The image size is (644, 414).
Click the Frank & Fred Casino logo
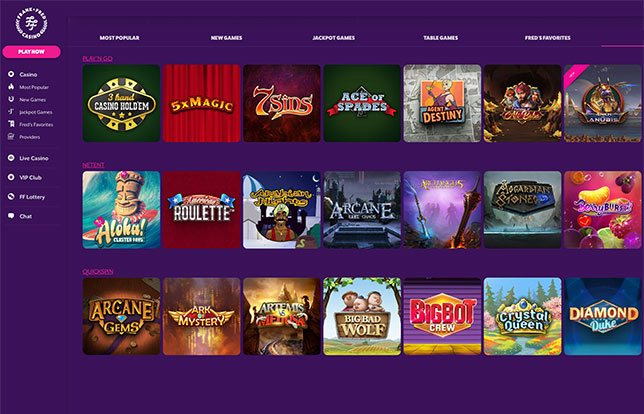click(31, 23)
